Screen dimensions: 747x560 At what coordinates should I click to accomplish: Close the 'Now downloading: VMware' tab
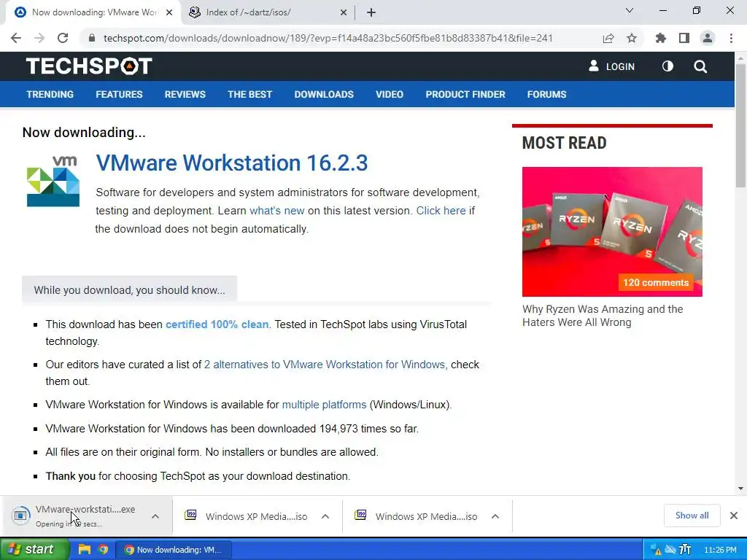pos(169,13)
